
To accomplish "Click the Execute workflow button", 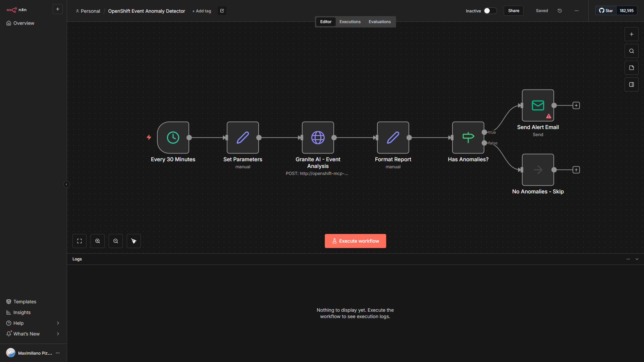I will pyautogui.click(x=355, y=241).
